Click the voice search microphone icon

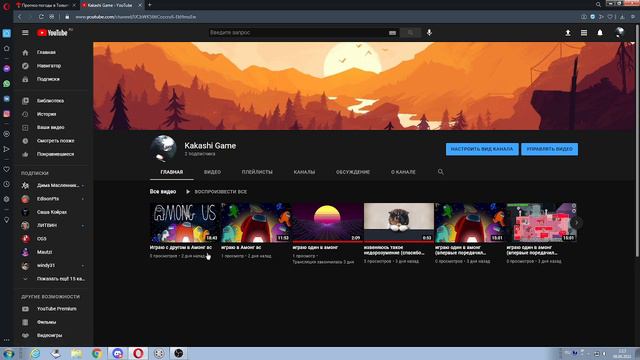tap(429, 32)
